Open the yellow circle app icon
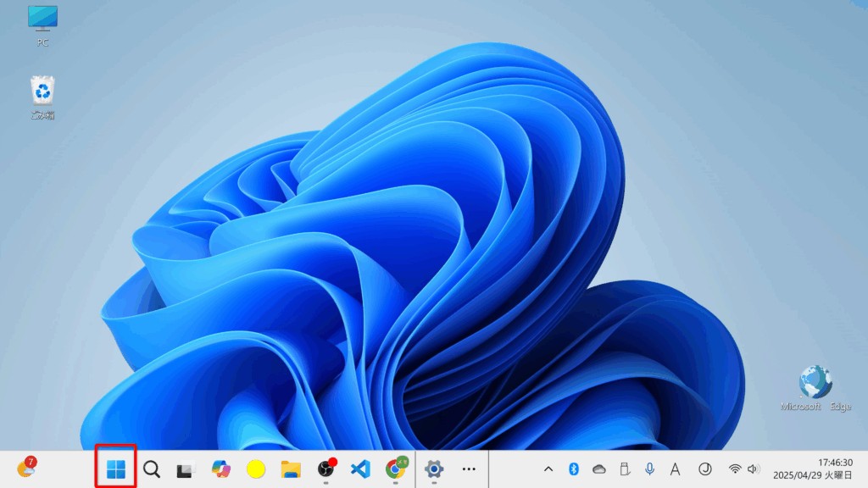 [x=256, y=469]
